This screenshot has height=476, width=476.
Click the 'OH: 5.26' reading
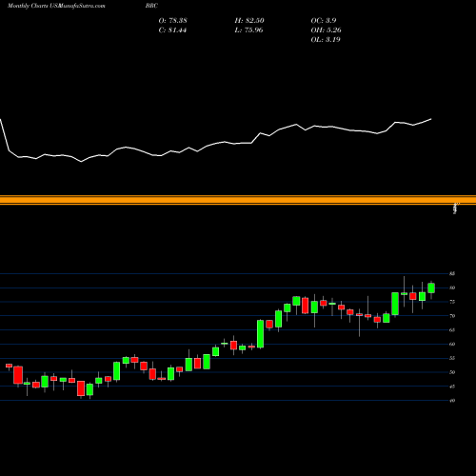coord(326,30)
